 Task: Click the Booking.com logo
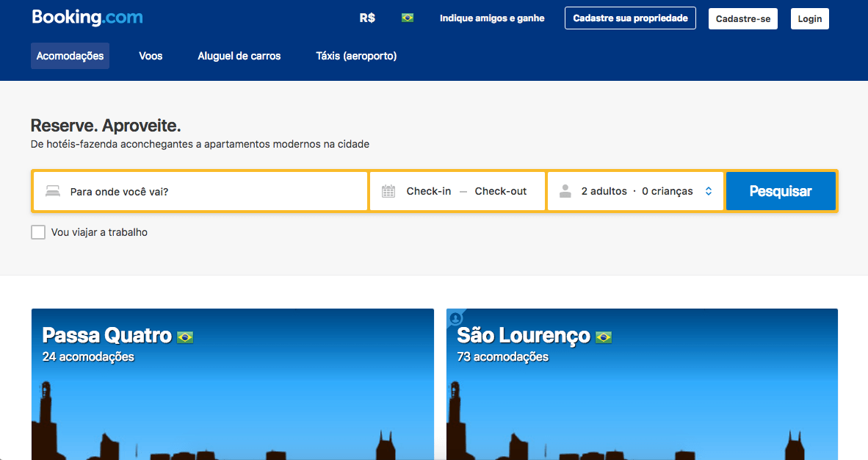[x=87, y=17]
